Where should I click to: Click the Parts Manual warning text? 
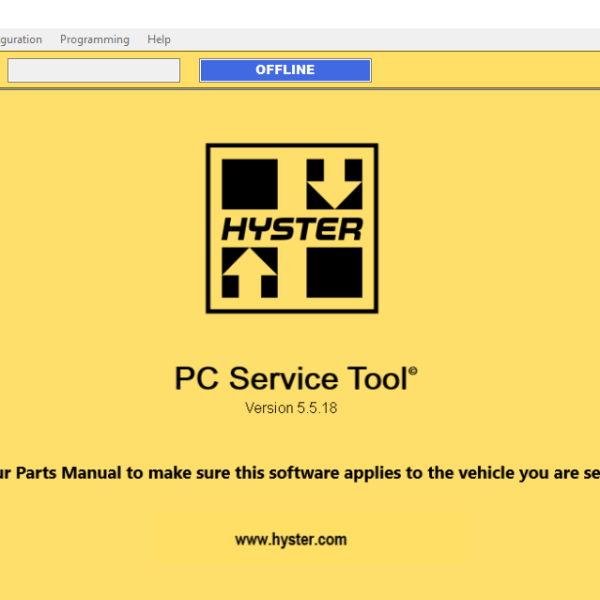(x=300, y=473)
